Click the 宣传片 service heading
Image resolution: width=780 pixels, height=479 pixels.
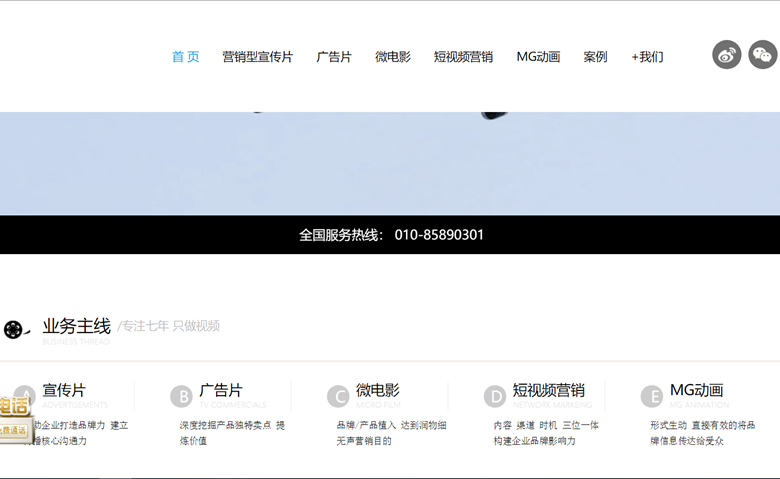pyautogui.click(x=64, y=390)
